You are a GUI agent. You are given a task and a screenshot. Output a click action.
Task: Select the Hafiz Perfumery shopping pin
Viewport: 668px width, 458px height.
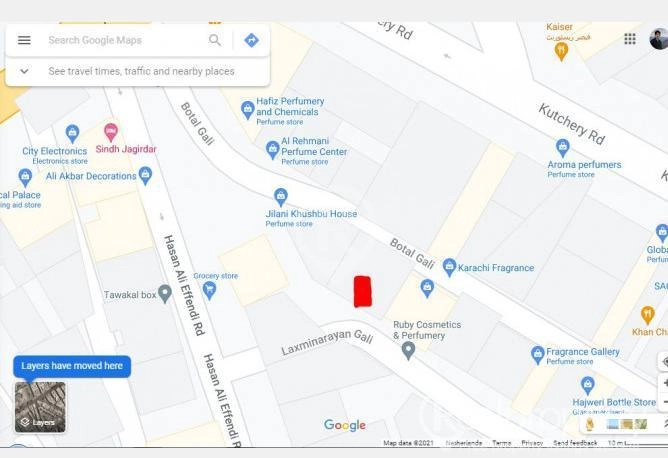click(x=248, y=110)
